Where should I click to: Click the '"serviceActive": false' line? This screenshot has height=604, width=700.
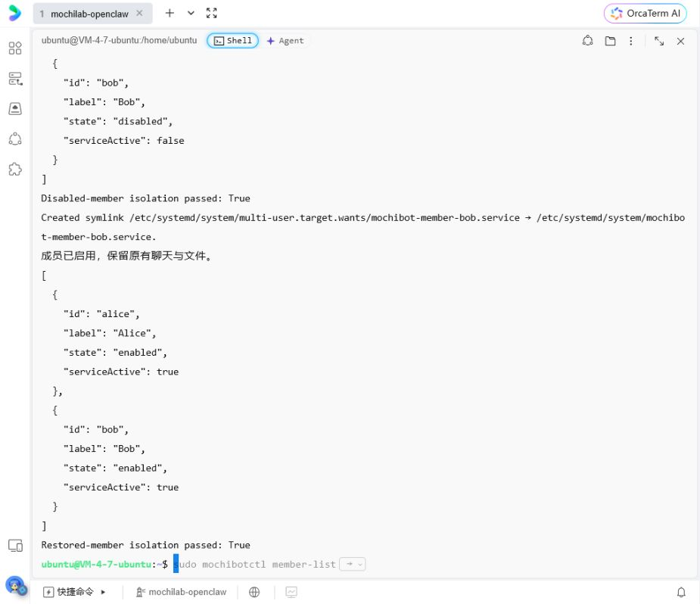point(123,141)
